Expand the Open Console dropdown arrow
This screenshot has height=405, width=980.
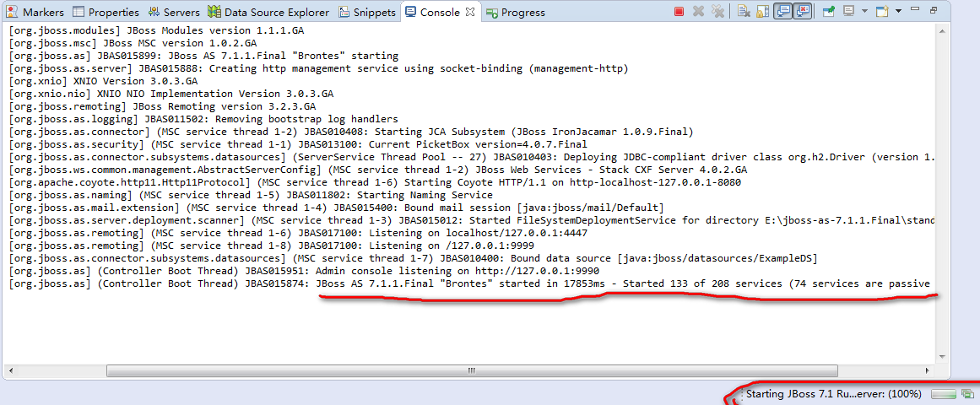898,11
